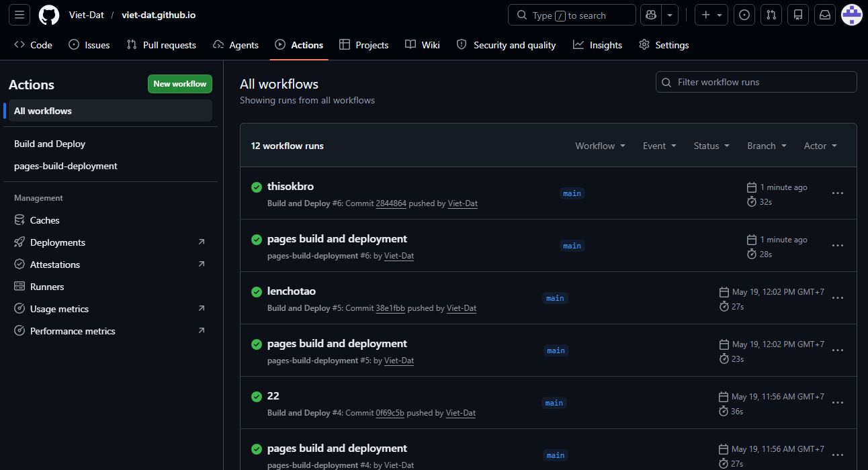Open three-dot menu for thisokbro run
The width and height of the screenshot is (868, 470).
pos(838,193)
